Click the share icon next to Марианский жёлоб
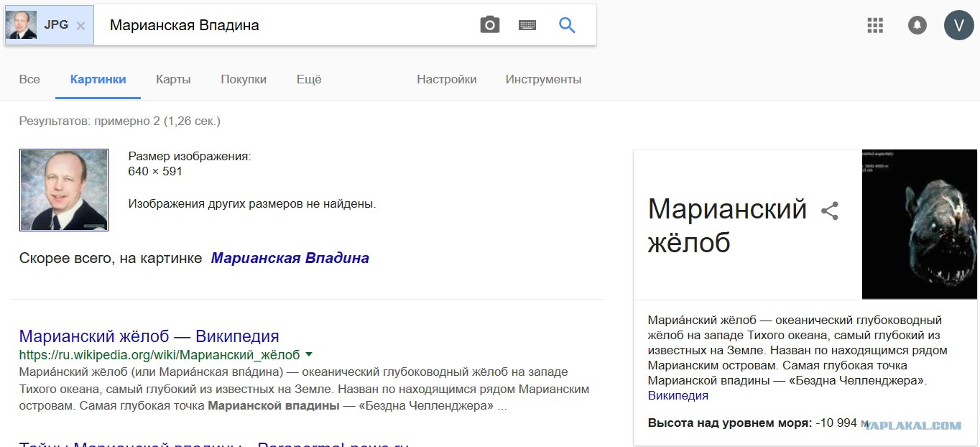The height and width of the screenshot is (447, 980). pyautogui.click(x=830, y=211)
